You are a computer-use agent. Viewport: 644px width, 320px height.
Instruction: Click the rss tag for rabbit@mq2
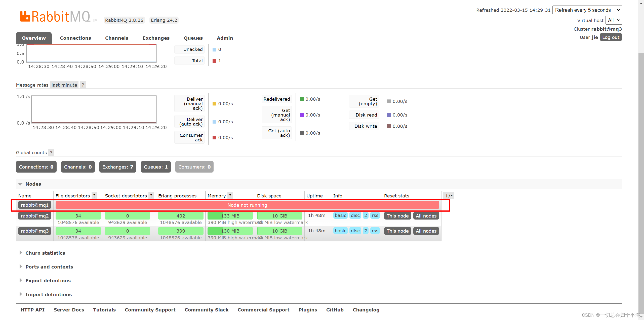pos(375,216)
